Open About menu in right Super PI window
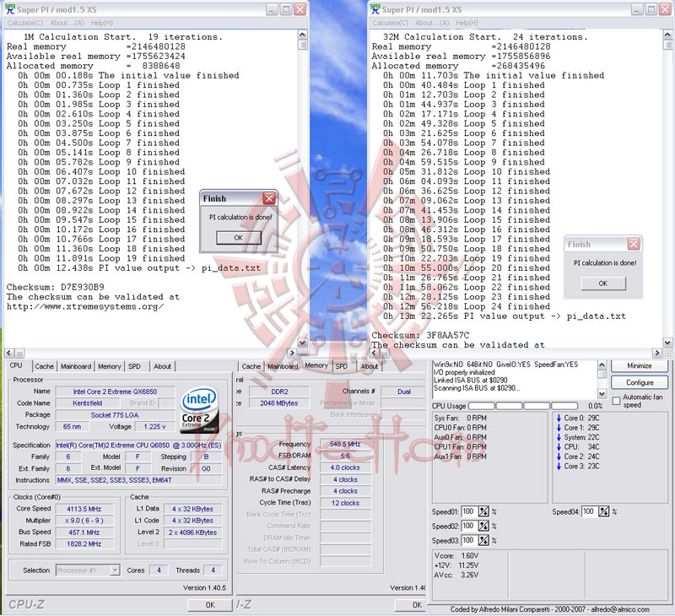 [x=432, y=23]
